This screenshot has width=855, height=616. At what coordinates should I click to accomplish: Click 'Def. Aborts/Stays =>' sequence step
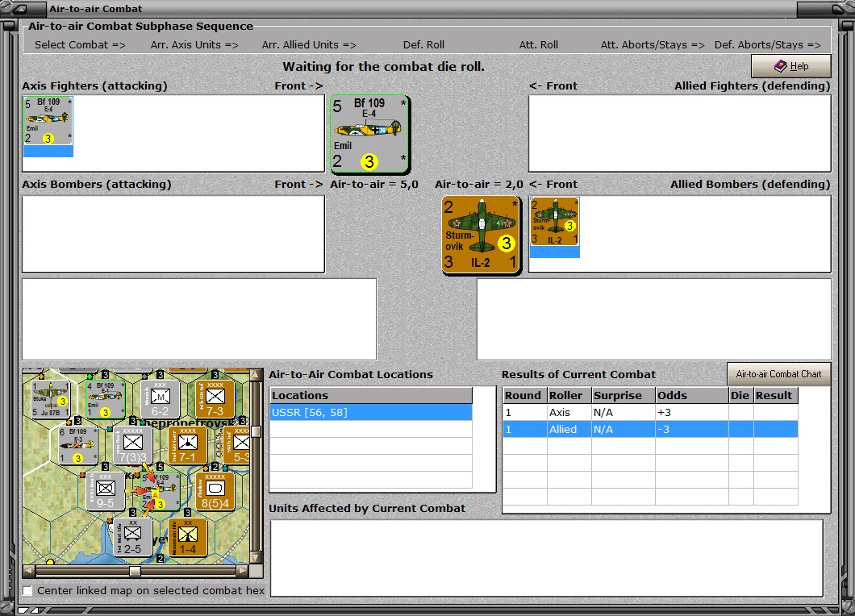click(x=767, y=44)
